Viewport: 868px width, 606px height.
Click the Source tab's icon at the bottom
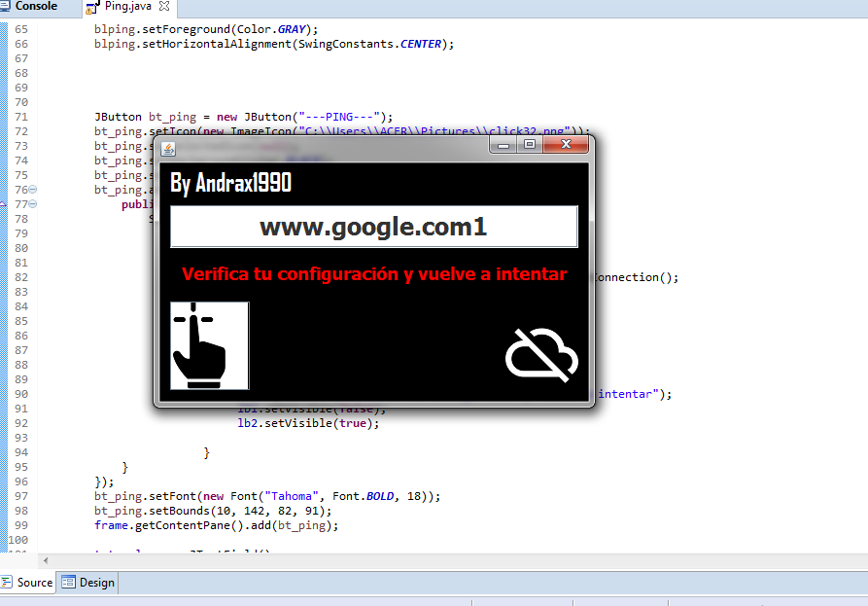click(x=7, y=583)
